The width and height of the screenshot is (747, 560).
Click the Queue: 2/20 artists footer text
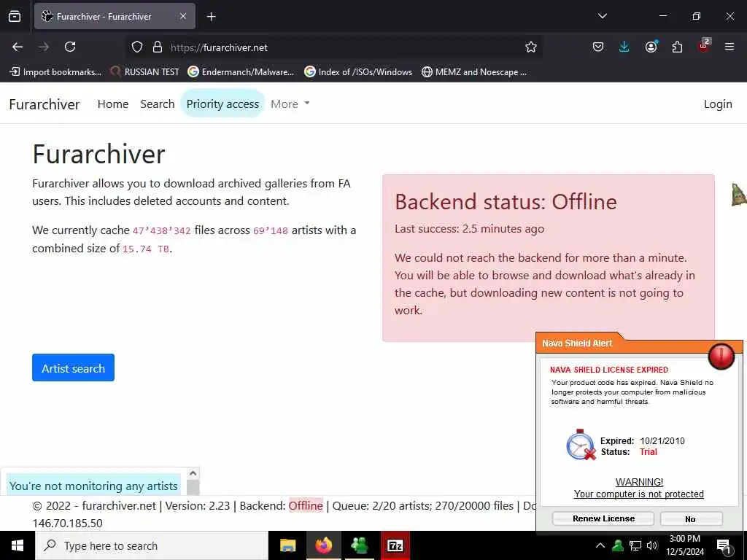coord(381,506)
